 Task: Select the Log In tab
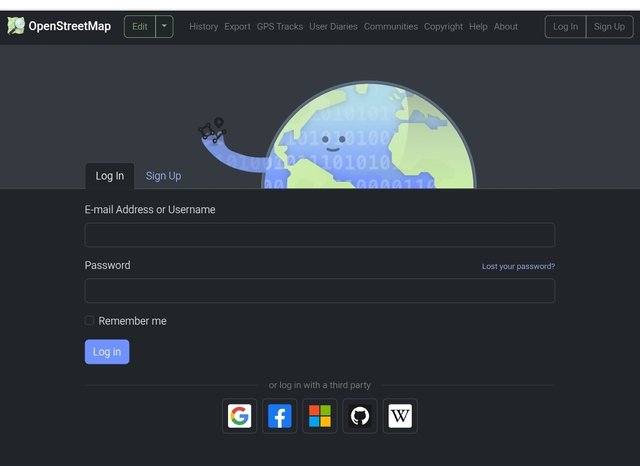tap(110, 176)
